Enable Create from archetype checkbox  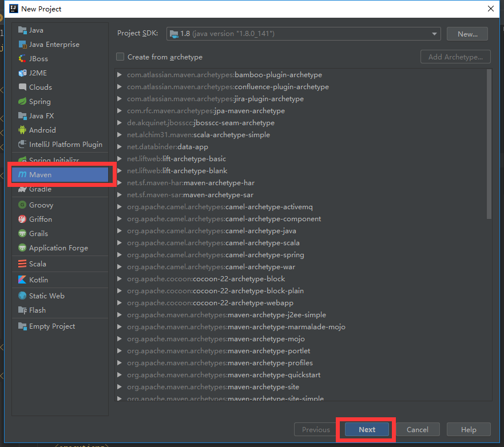click(120, 57)
